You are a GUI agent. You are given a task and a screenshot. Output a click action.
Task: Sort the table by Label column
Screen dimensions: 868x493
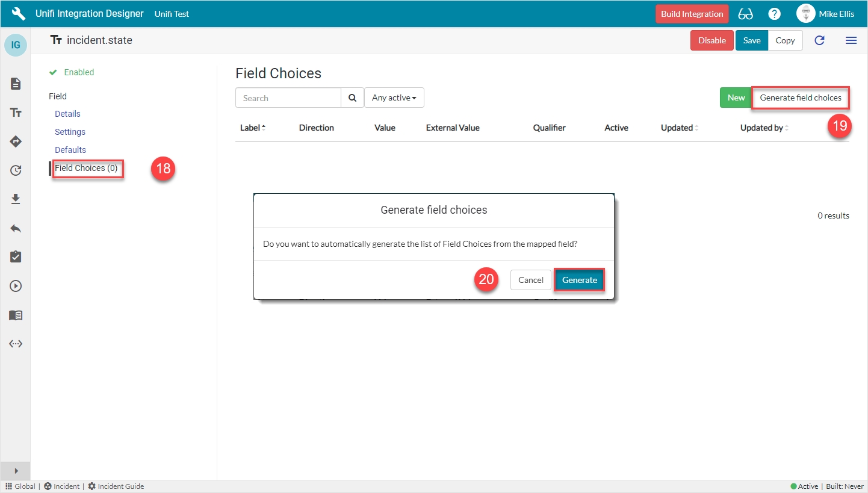click(252, 128)
